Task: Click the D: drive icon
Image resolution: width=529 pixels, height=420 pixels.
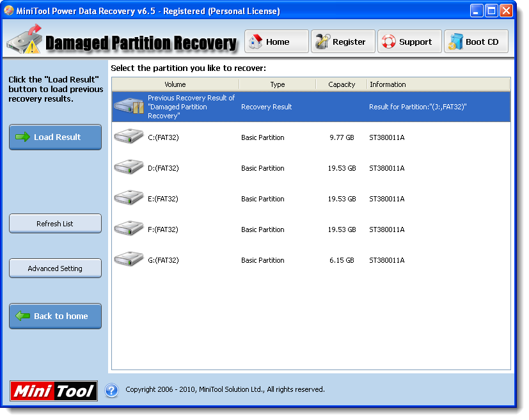Action: (129, 166)
